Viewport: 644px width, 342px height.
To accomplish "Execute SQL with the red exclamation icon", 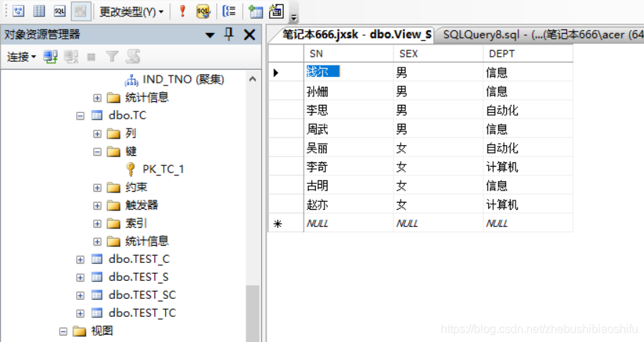I will coord(183,11).
